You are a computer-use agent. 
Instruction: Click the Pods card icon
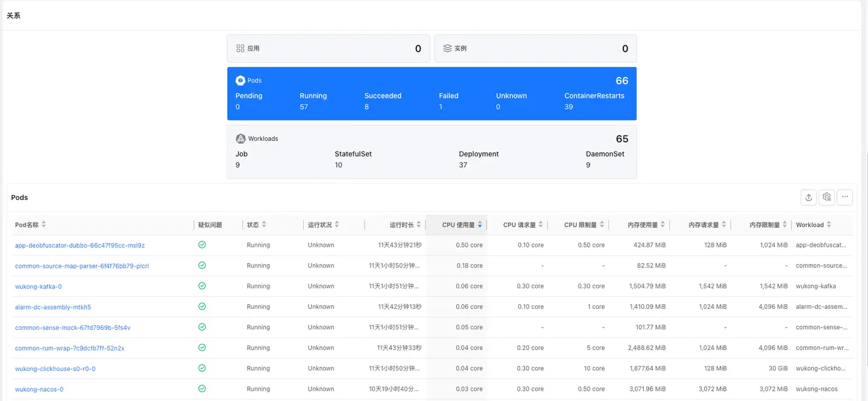click(241, 80)
